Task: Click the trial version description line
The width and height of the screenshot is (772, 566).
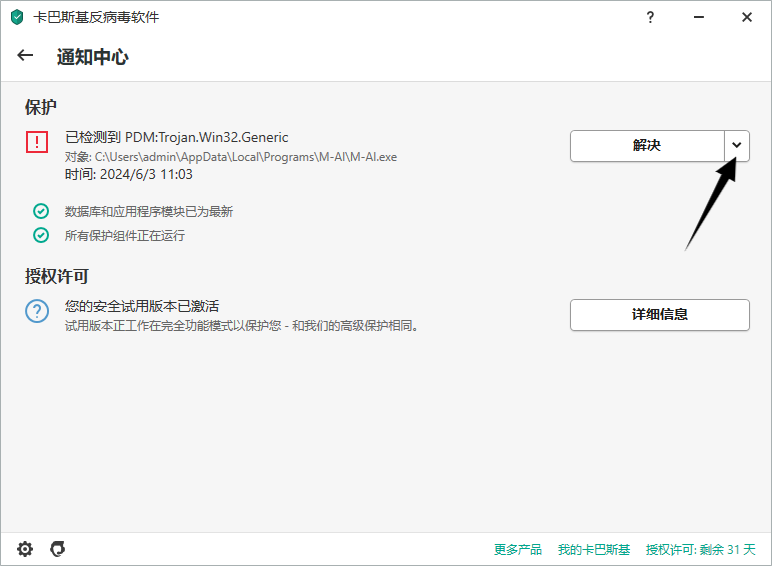Action: [242, 326]
